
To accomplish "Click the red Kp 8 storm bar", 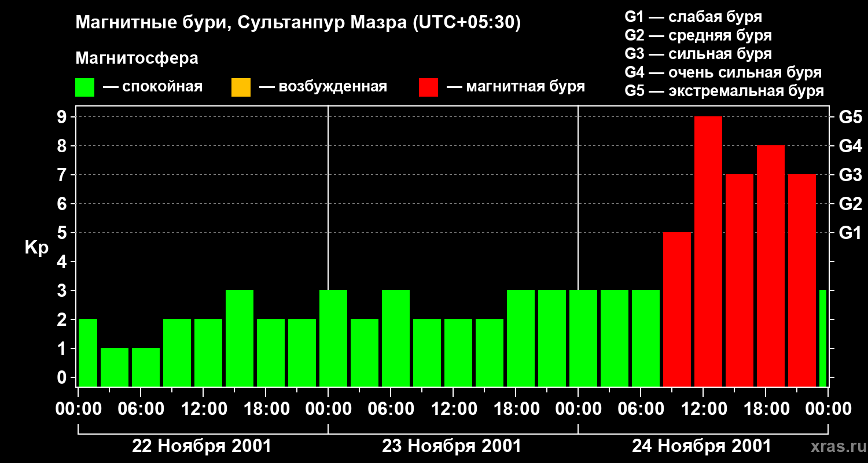I will [x=771, y=266].
